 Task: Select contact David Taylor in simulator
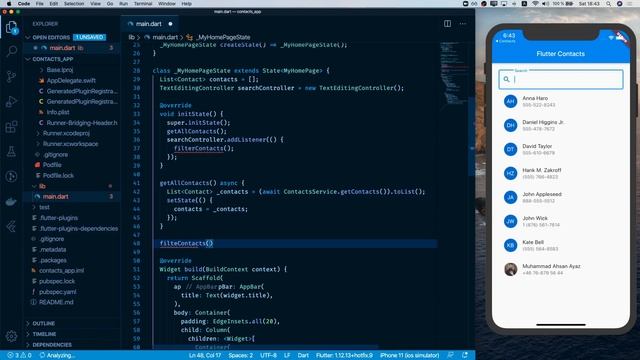coord(561,149)
